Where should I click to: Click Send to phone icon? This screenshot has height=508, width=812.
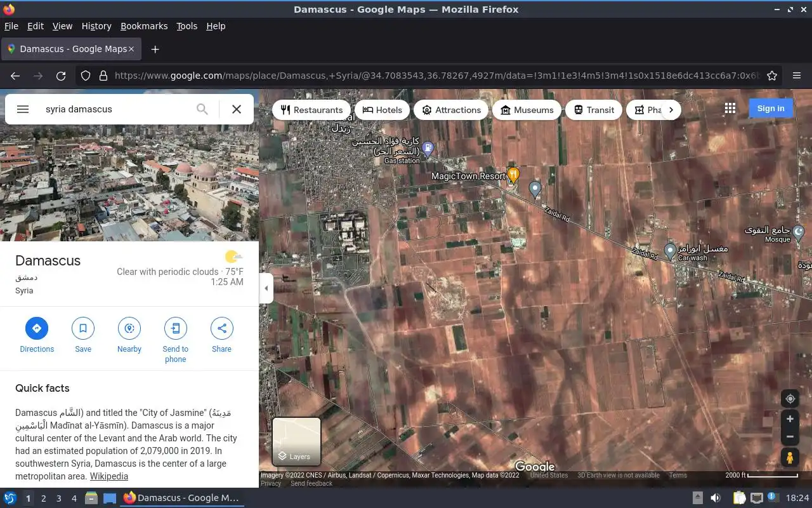(x=176, y=328)
